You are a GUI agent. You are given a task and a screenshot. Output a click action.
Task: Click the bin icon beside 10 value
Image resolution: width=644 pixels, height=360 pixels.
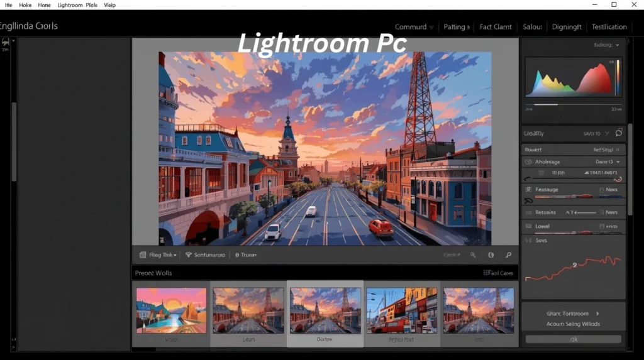click(541, 173)
